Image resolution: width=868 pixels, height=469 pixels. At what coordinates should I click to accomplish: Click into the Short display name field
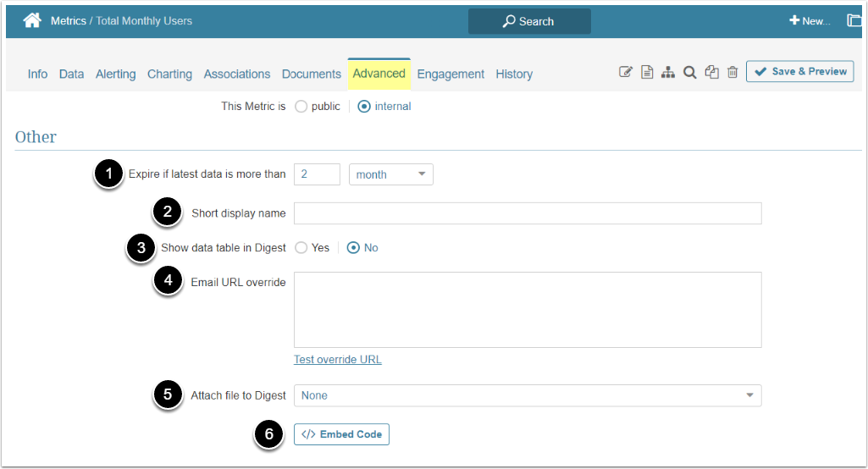click(527, 213)
